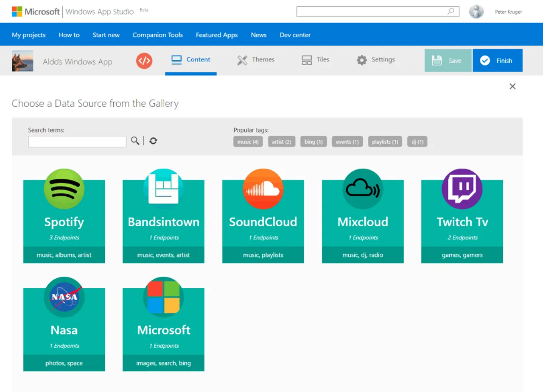Click the Peter Kruger username
This screenshot has width=543, height=392.
(x=509, y=12)
